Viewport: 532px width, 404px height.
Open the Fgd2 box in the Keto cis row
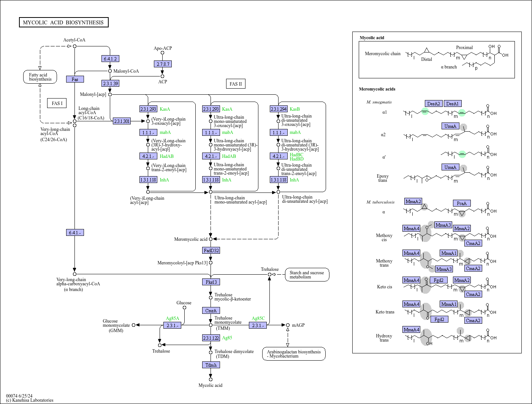[x=439, y=280]
